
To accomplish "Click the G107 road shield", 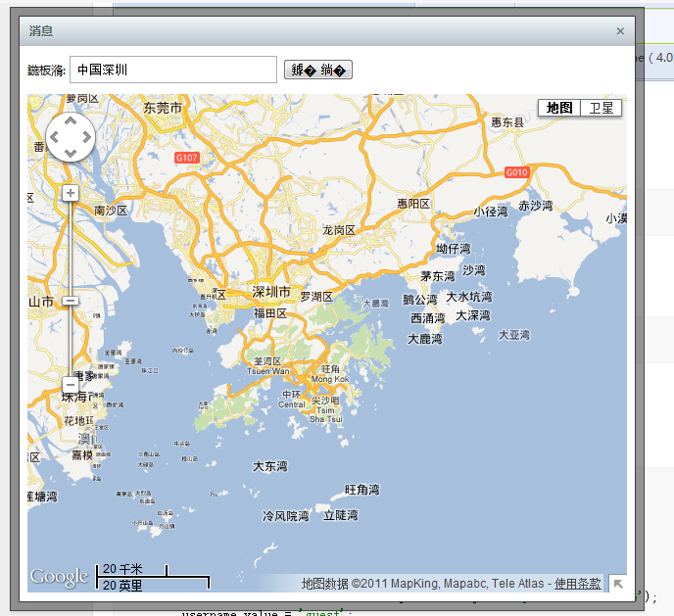I will coord(187,158).
